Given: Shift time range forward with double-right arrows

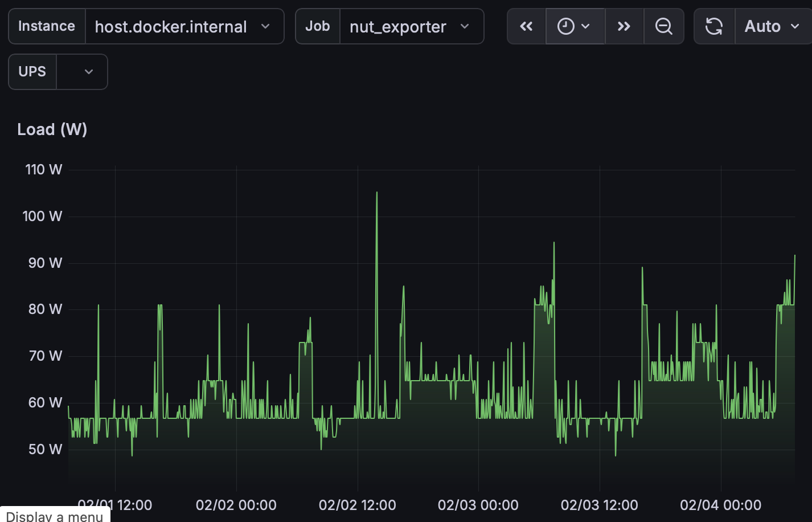Looking at the screenshot, I should click(x=624, y=26).
